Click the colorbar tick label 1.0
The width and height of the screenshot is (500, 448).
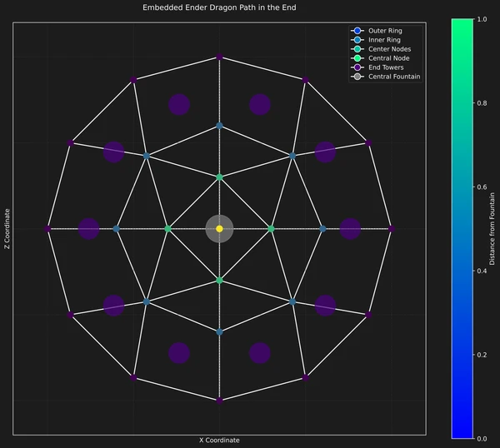[482, 19]
